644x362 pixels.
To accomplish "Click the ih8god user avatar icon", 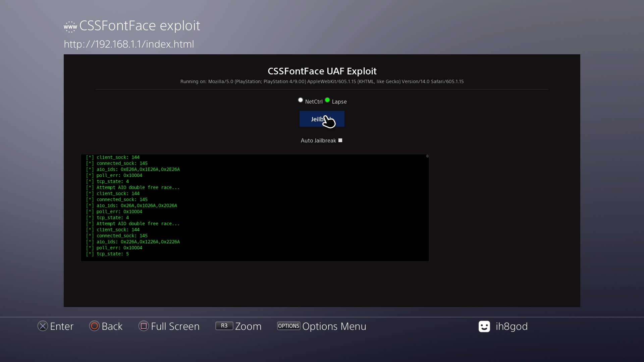I will click(484, 326).
